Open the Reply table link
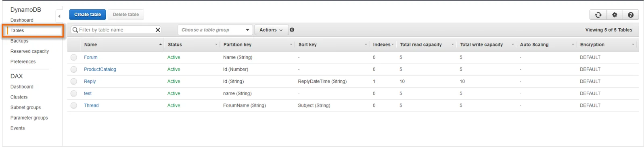This screenshot has width=644, height=147. (90, 82)
